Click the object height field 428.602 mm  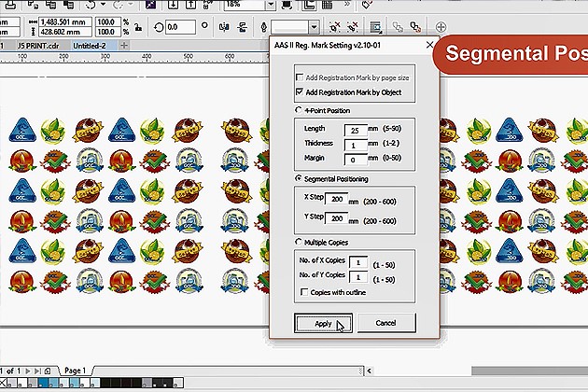point(65,32)
